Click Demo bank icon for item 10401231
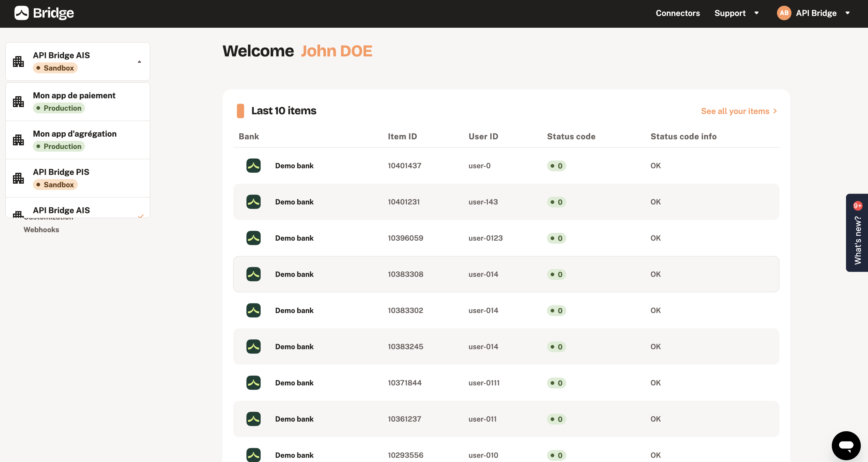Viewport: 868px width, 462px height. tap(253, 202)
